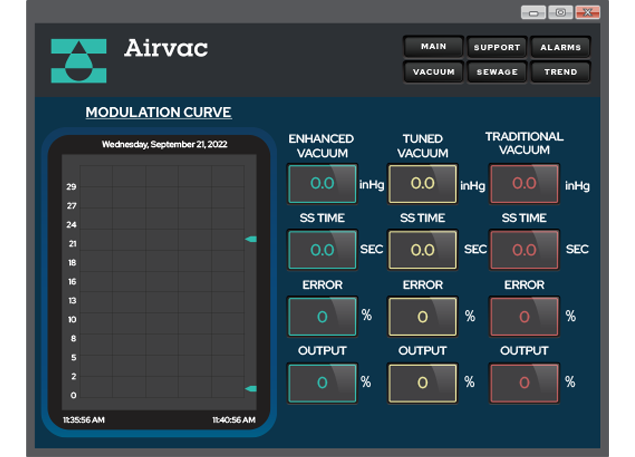Viewport: 635px width, 457px height.
Task: Open the SEWAGE screen
Action: (x=496, y=72)
